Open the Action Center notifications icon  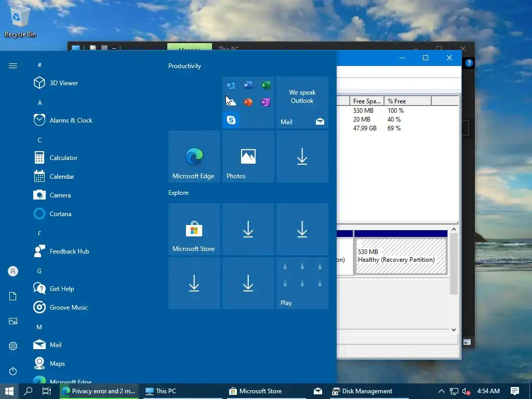(x=515, y=391)
